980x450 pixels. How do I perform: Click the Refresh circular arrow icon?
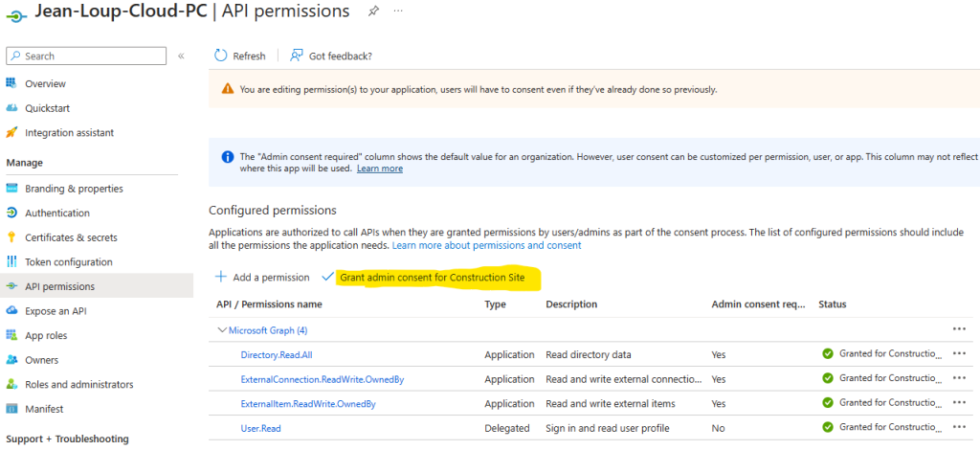click(x=221, y=56)
